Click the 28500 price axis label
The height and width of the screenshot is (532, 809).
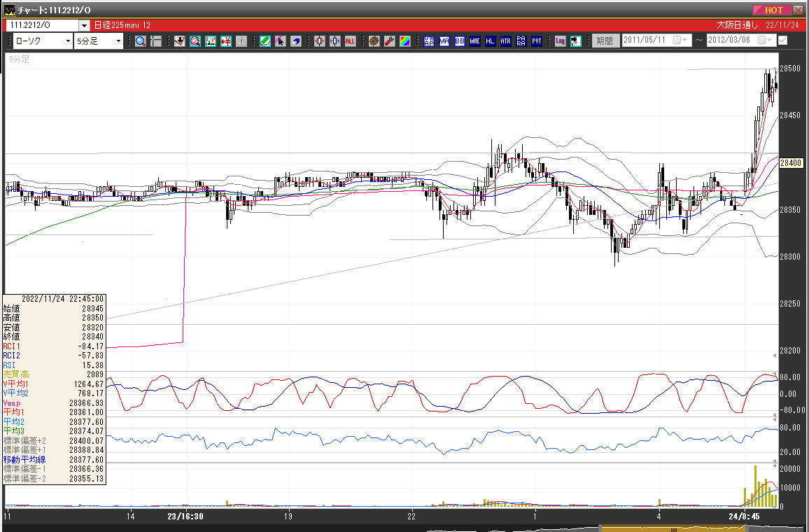coord(790,69)
